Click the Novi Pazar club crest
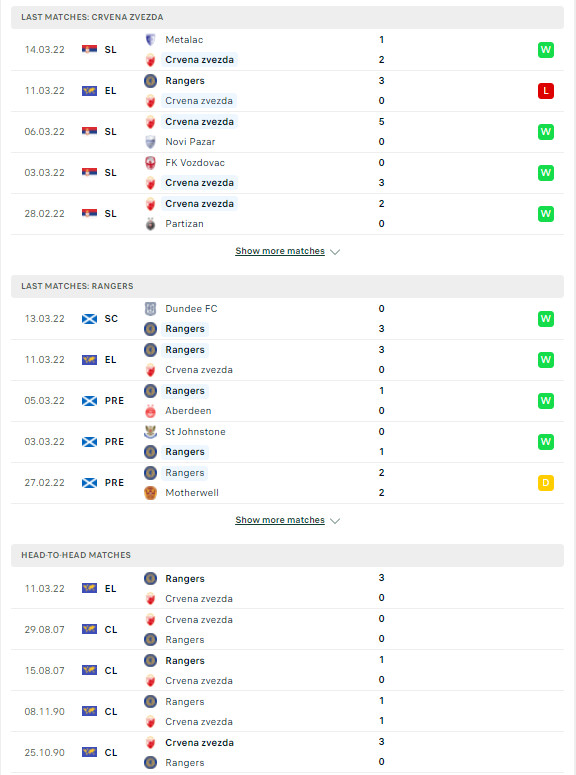This screenshot has height=775, width=576. click(x=150, y=142)
